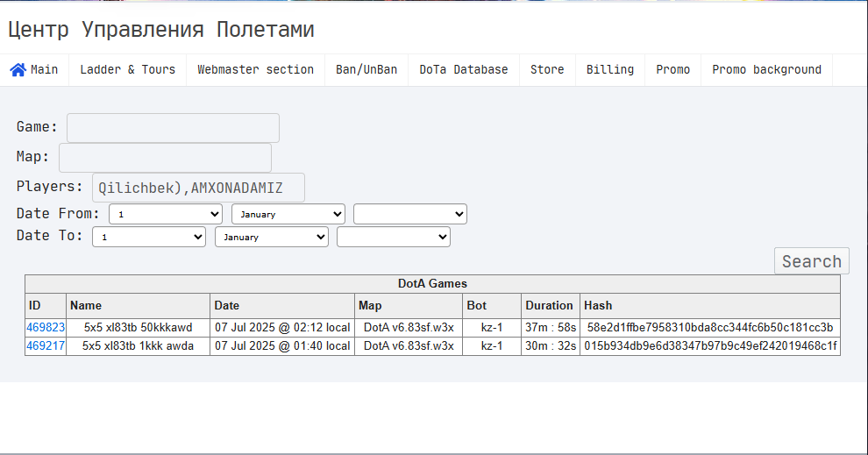This screenshot has width=868, height=455.
Task: Click game name 5x5 xl83tb 1kkk awda
Action: (x=138, y=346)
